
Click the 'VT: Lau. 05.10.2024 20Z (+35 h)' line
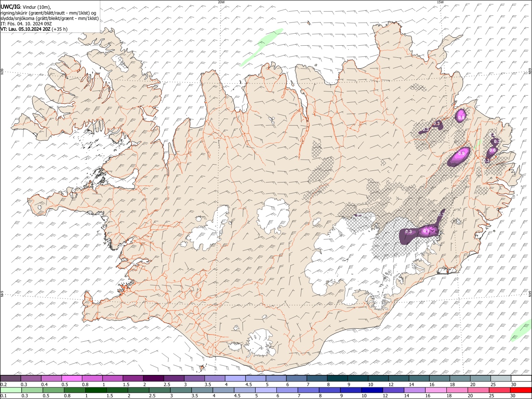click(x=34, y=29)
